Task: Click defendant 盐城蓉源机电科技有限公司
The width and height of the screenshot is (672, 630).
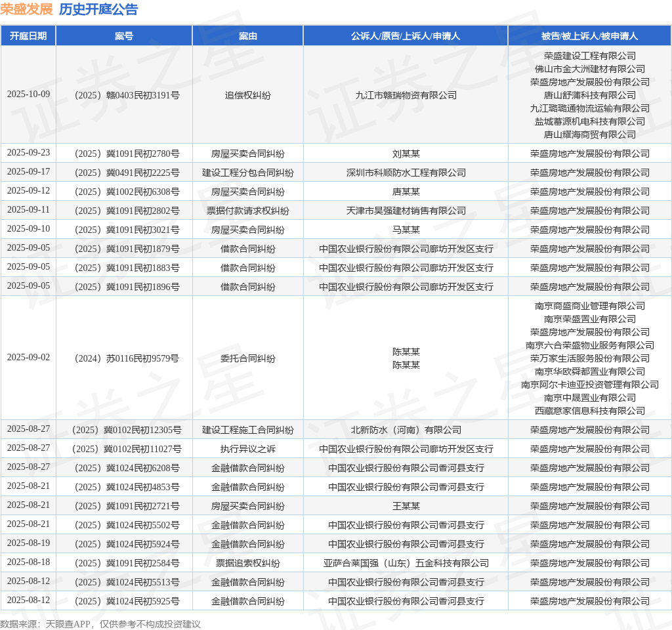Action: (590, 121)
